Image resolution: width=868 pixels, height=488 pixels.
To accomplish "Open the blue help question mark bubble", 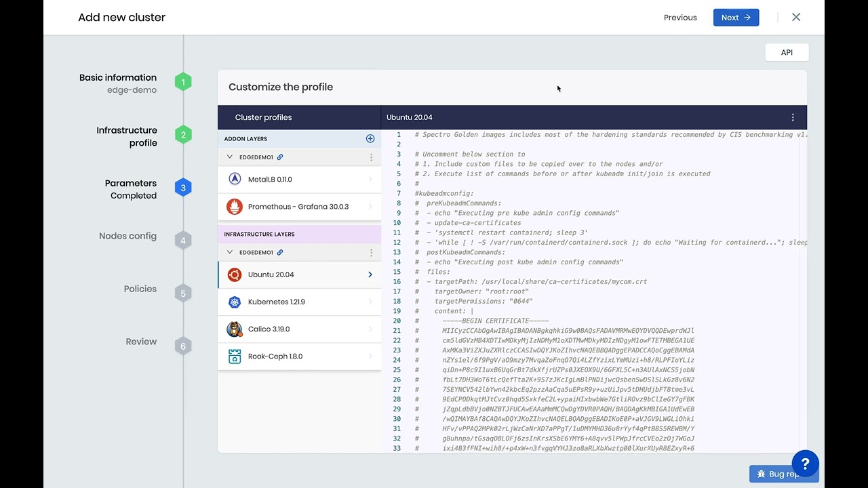I will (x=805, y=464).
